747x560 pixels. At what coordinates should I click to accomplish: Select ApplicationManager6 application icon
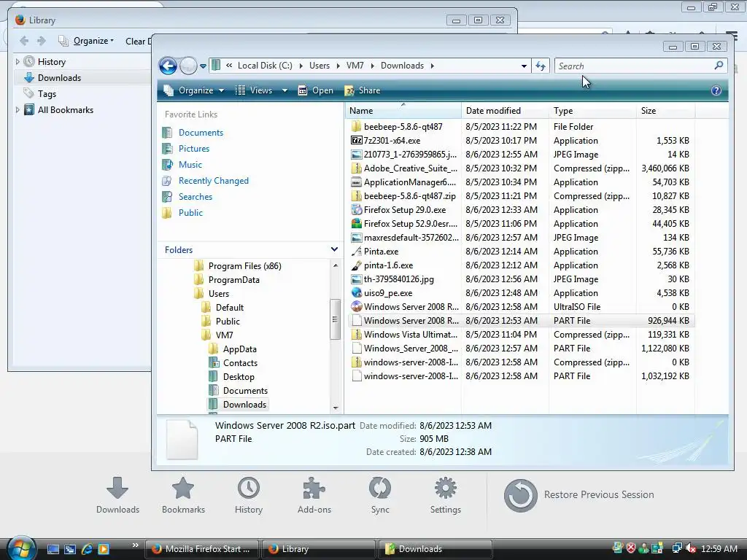click(356, 182)
